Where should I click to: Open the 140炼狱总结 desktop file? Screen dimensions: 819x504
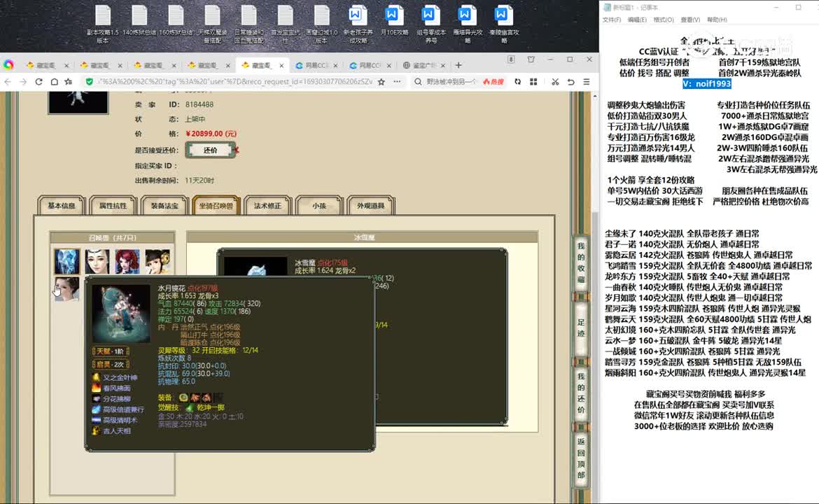(x=139, y=21)
